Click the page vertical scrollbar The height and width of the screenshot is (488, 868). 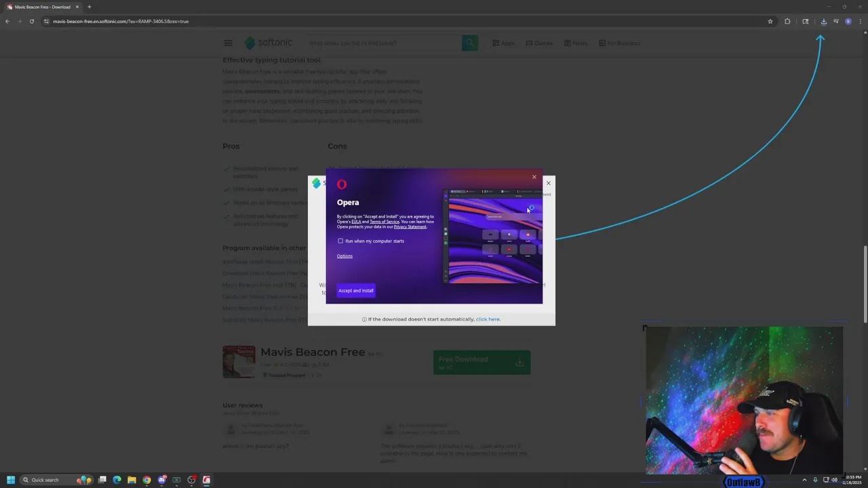tap(865, 285)
